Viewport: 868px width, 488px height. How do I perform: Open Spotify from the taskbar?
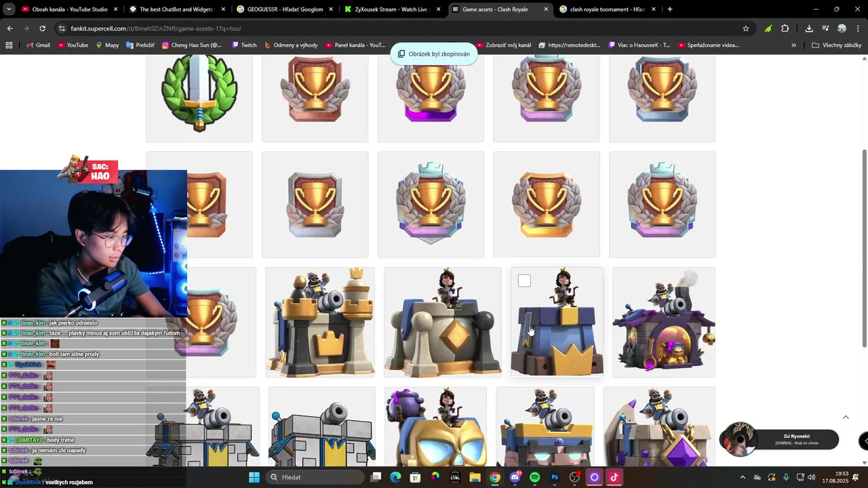[534, 477]
